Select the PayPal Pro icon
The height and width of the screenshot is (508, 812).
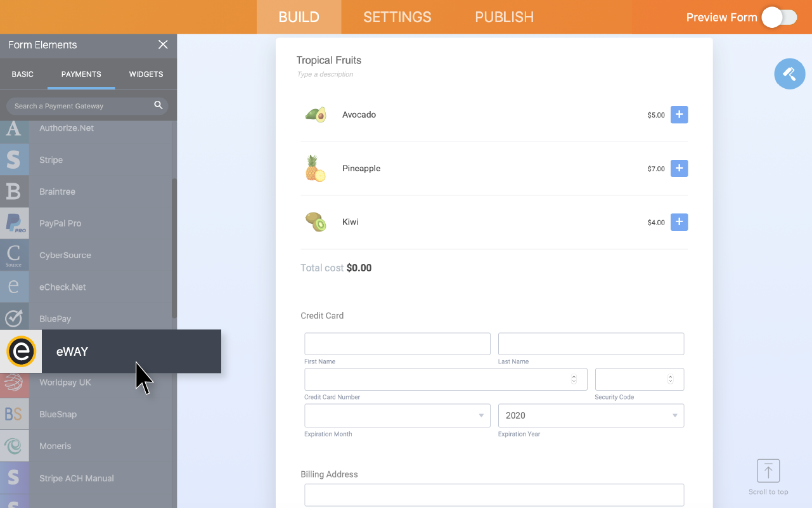point(14,223)
